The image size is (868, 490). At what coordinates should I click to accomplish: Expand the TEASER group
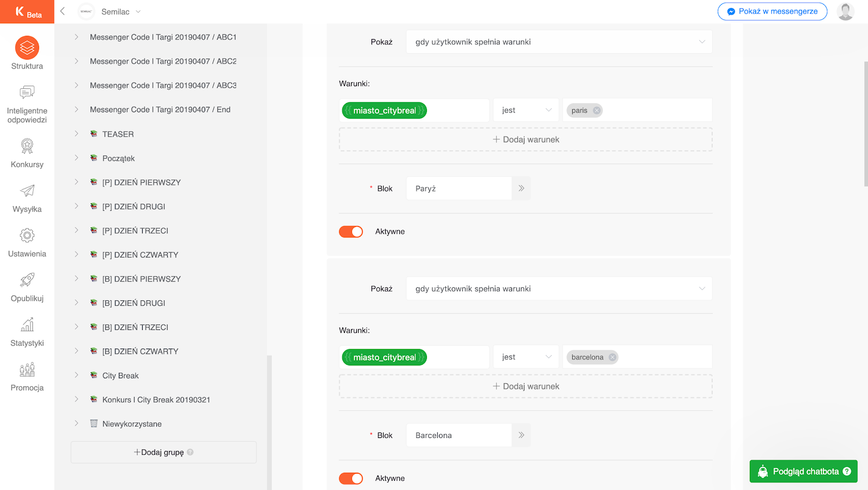coord(76,134)
